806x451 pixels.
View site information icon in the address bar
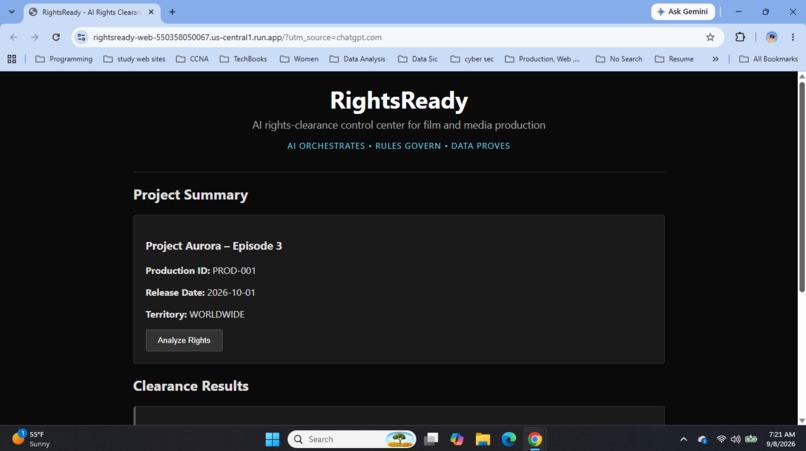click(x=81, y=37)
